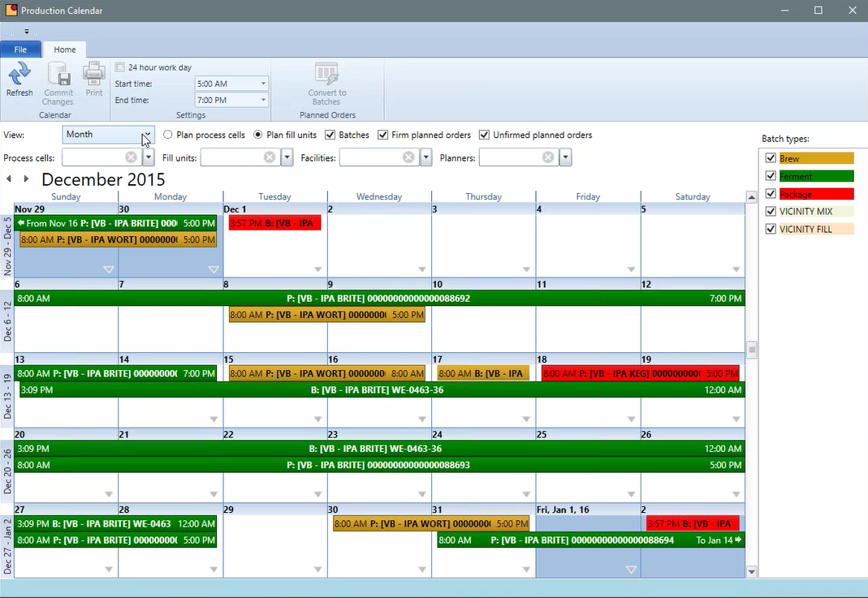
Task: Expand the Facilities dropdown list
Action: (426, 157)
